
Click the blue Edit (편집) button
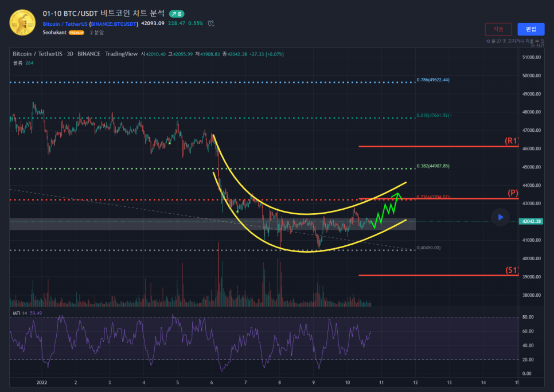click(x=530, y=29)
